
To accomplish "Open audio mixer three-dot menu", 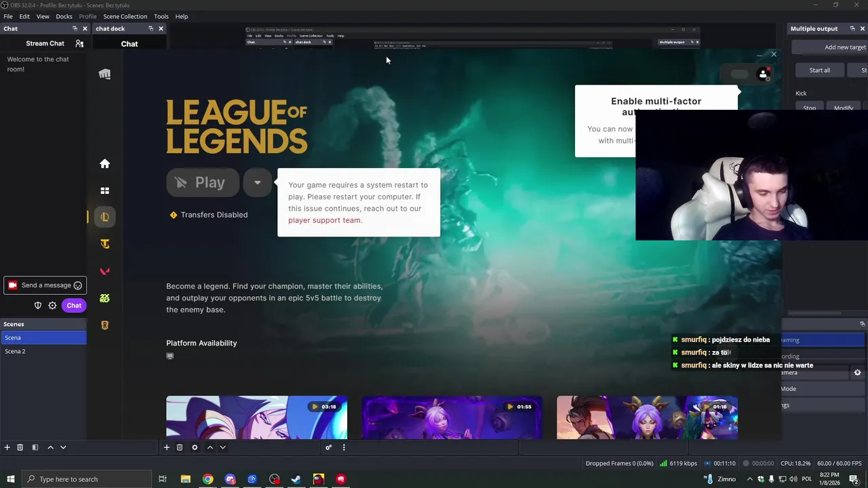I will pyautogui.click(x=344, y=447).
